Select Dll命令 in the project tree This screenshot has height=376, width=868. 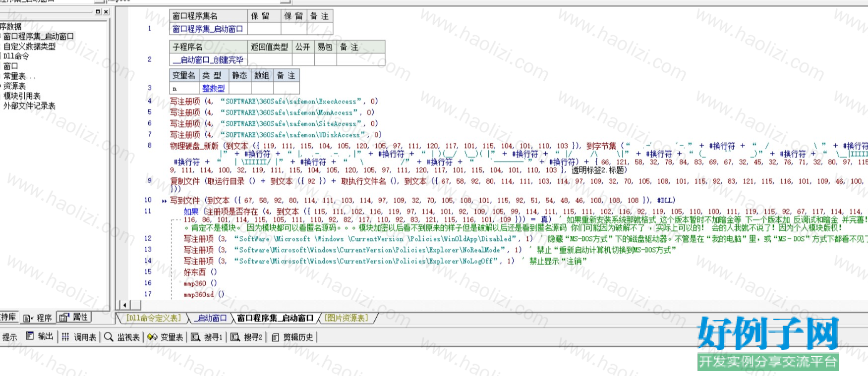tap(16, 56)
